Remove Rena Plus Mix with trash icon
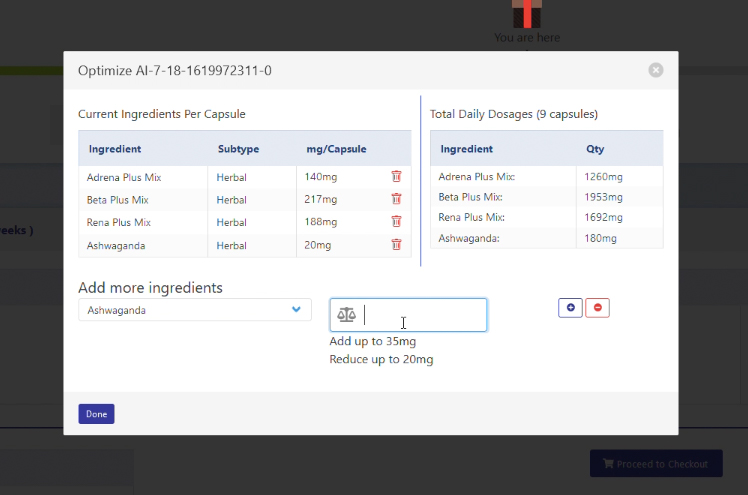 point(396,222)
